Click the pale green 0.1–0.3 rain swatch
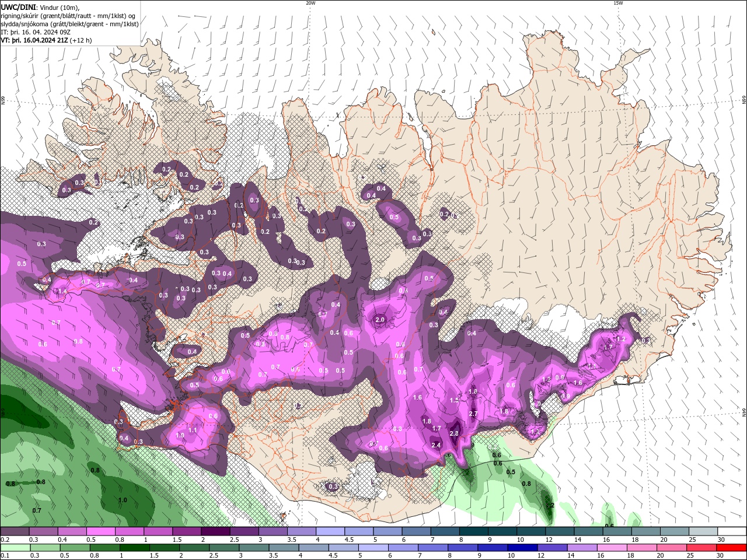This screenshot has width=747, height=560. click(x=16, y=548)
